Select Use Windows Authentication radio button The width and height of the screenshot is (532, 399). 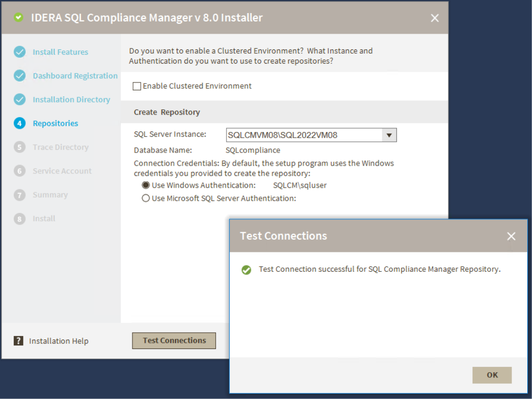(x=146, y=185)
